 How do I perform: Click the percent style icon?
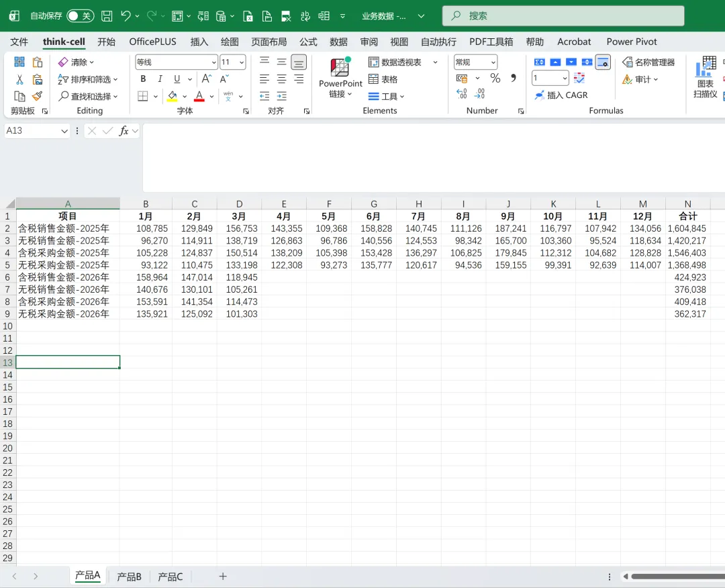coord(495,78)
